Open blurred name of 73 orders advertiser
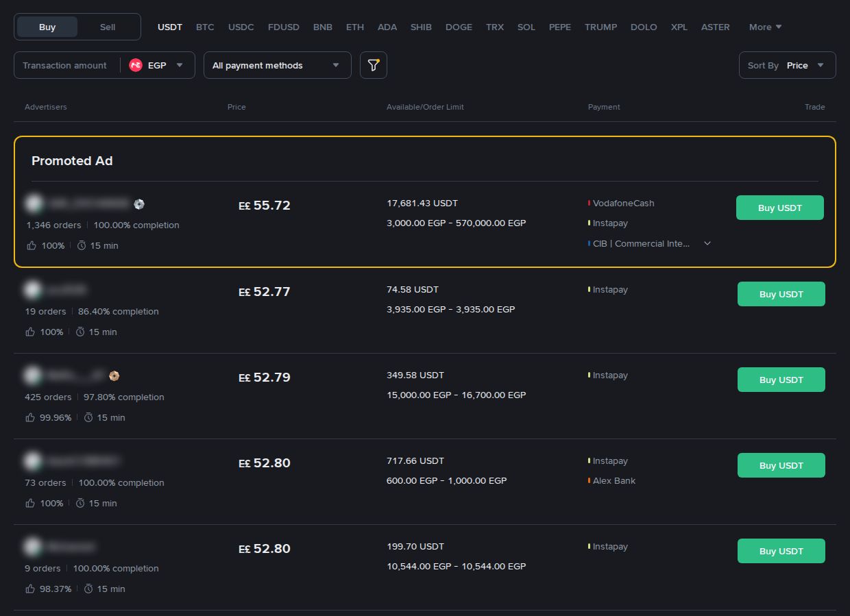 tap(84, 461)
